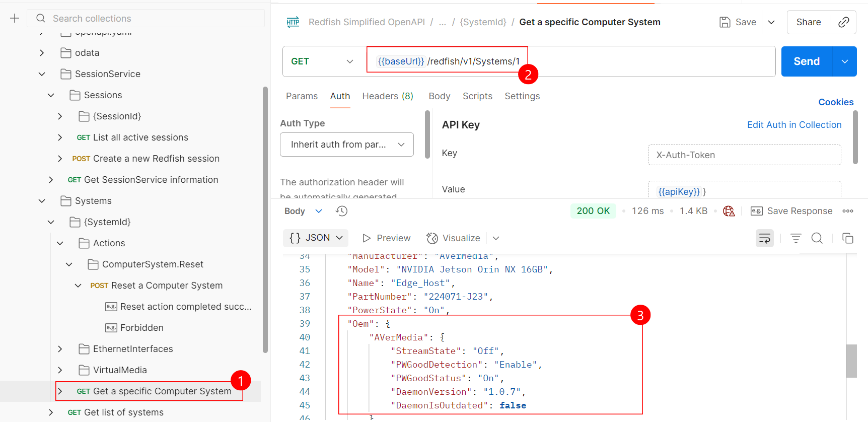Search the response body with magnifier icon
Viewport: 868px width, 422px height.
pyautogui.click(x=817, y=238)
